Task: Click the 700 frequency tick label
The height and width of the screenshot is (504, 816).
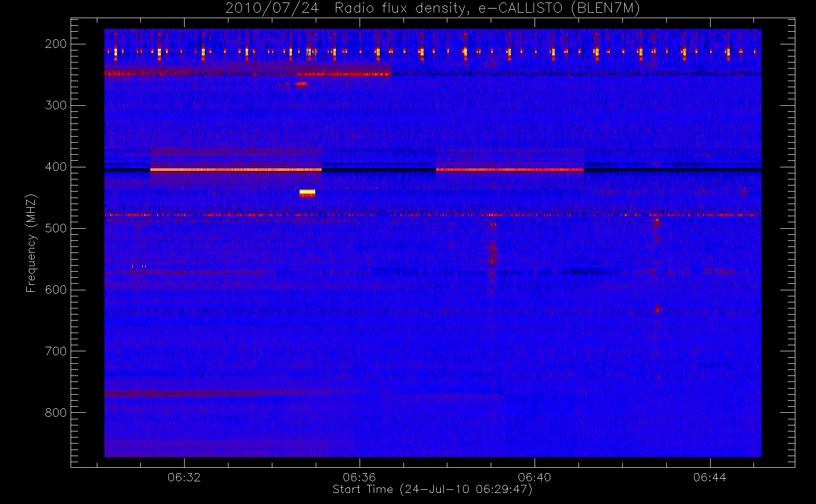Action: click(x=55, y=351)
